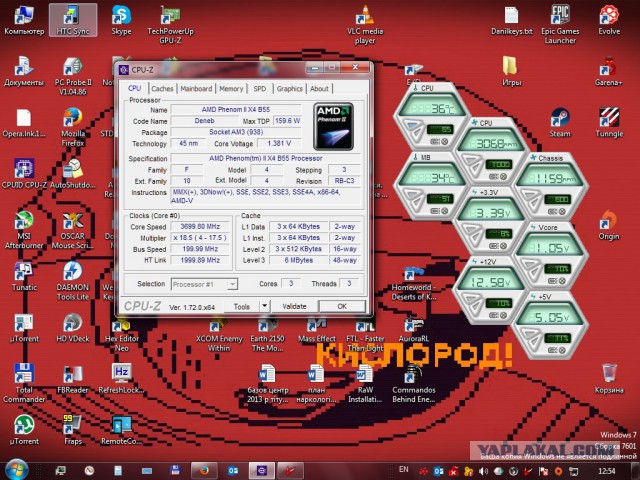
Task: Switch to the Mainboard tab
Action: click(196, 89)
